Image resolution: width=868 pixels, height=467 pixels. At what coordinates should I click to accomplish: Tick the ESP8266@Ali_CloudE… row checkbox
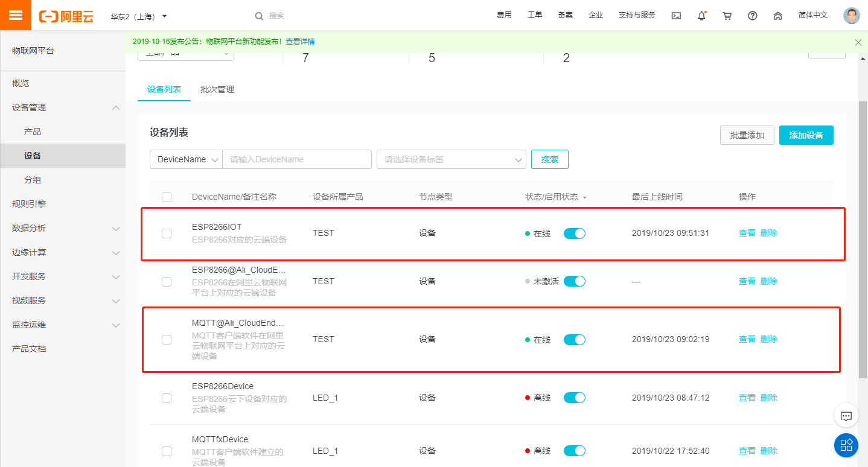tap(167, 282)
